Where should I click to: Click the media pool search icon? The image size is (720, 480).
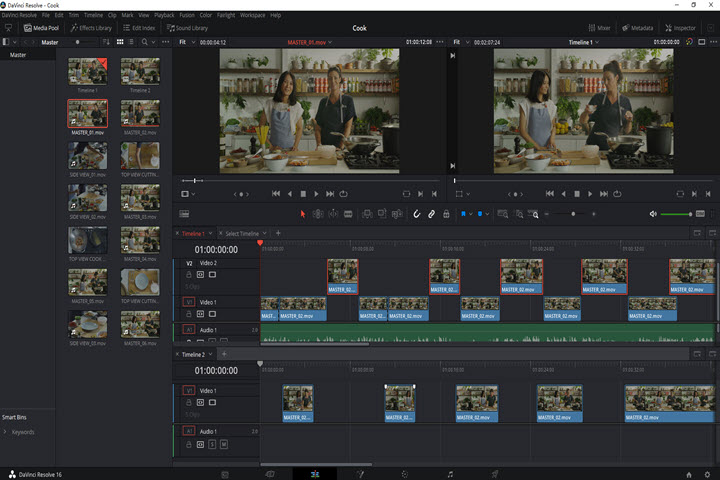click(x=145, y=43)
